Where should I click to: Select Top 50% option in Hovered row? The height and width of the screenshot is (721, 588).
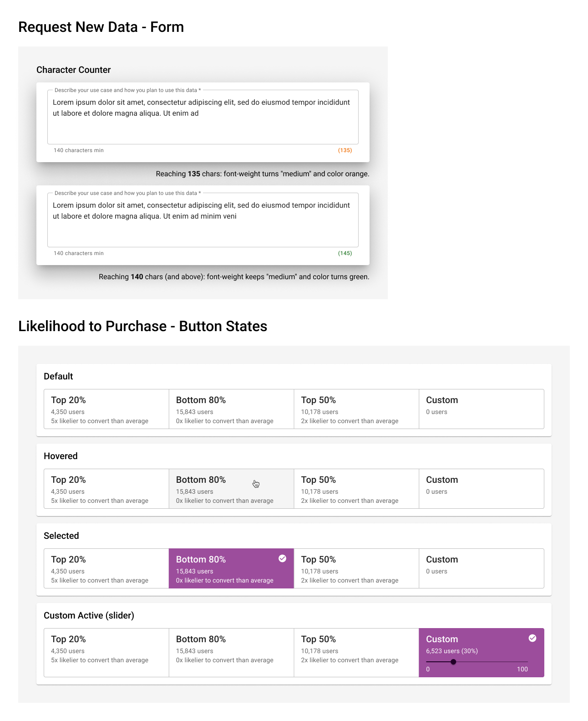coord(356,489)
